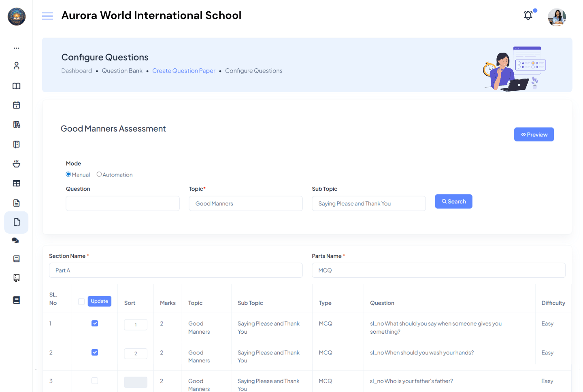
Task: Open the profile icon in the sidebar
Action: 16,65
